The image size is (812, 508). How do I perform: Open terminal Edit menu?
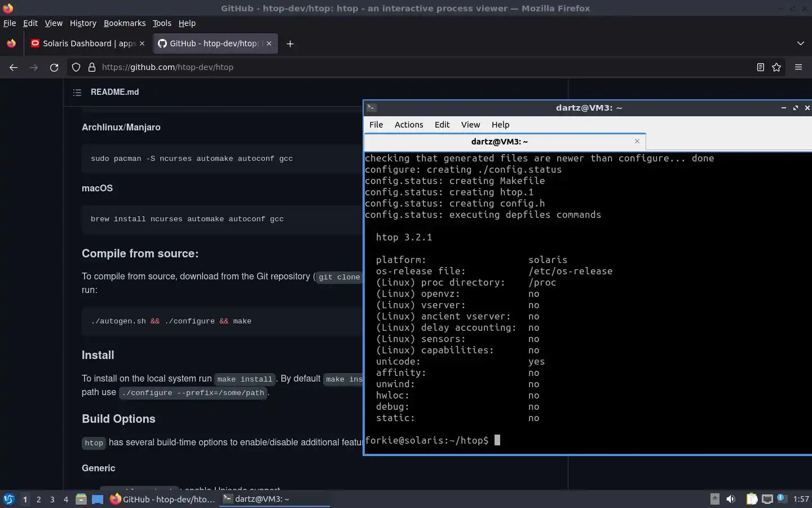pyautogui.click(x=442, y=125)
